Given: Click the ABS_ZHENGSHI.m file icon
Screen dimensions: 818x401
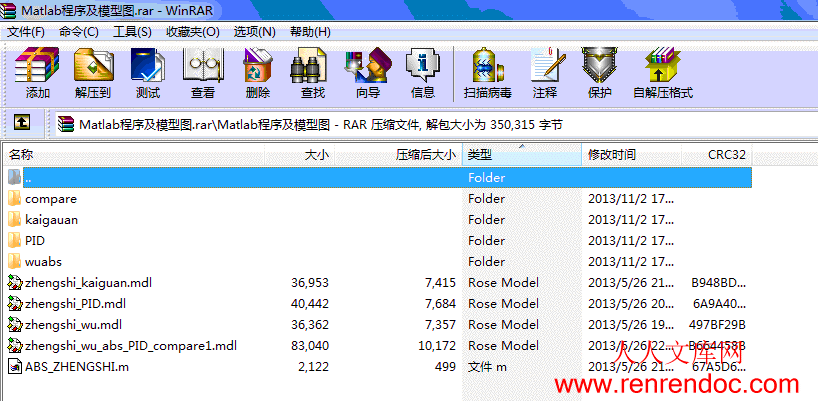Looking at the screenshot, I should [15, 367].
